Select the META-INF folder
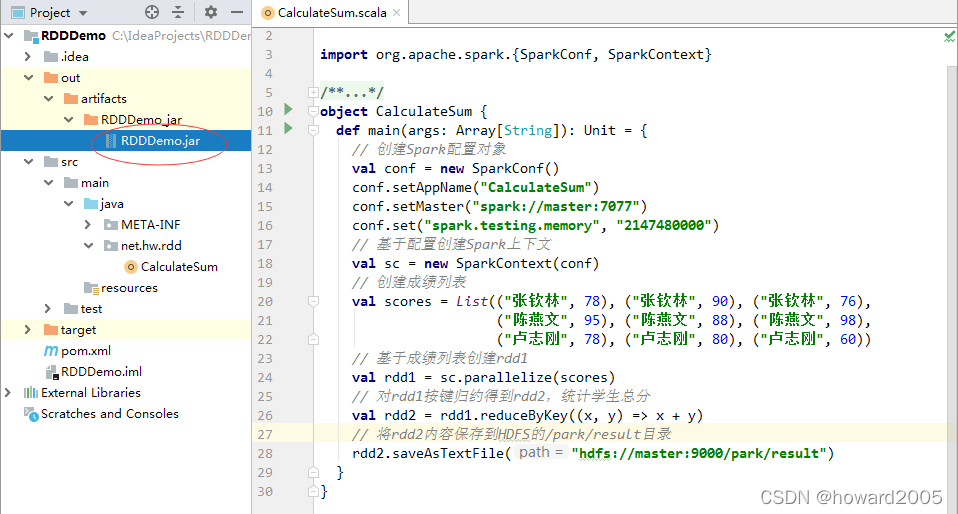This screenshot has height=514, width=958. (150, 225)
